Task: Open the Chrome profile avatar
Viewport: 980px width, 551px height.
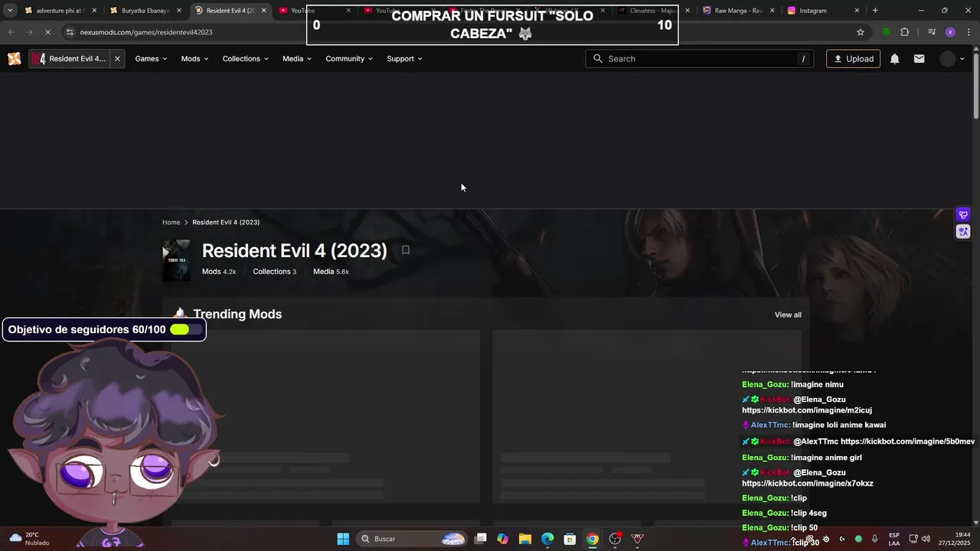Action: pos(950,32)
